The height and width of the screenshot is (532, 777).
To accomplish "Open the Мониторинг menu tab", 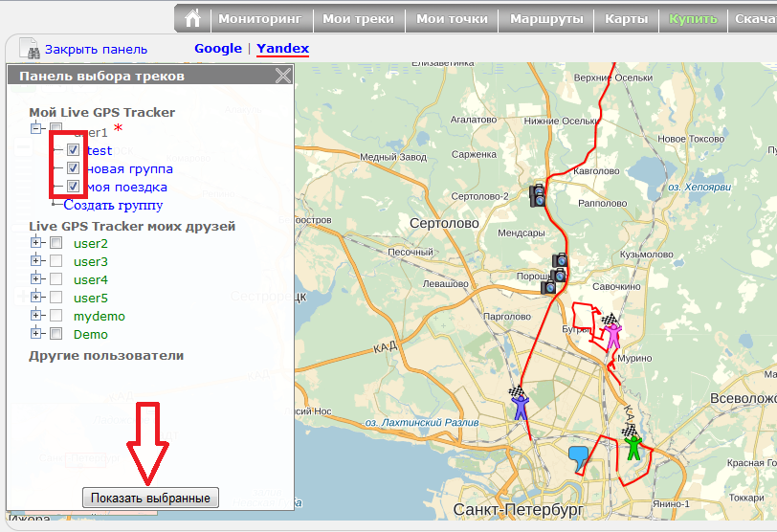I will pyautogui.click(x=259, y=19).
